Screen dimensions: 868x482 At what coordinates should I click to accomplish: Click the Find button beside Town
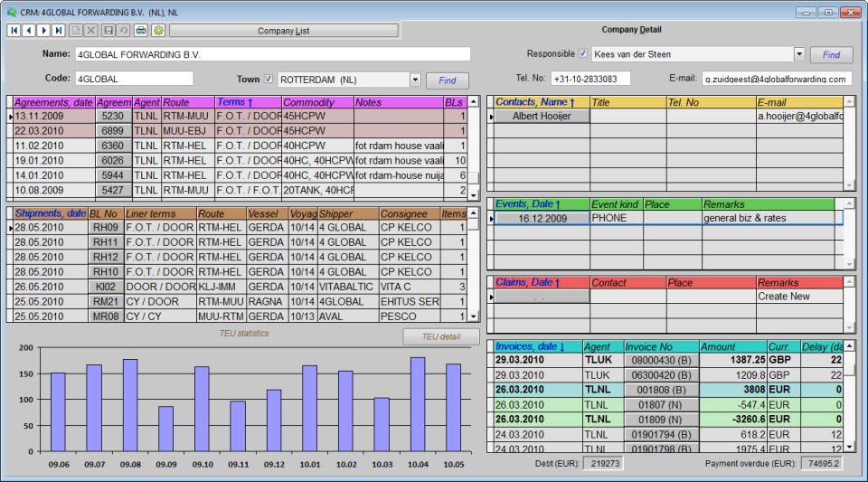coord(447,80)
